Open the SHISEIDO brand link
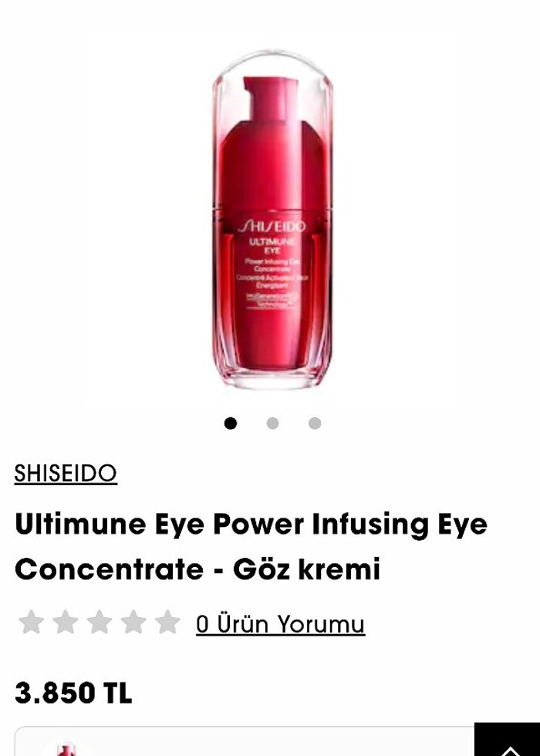 tap(66, 474)
